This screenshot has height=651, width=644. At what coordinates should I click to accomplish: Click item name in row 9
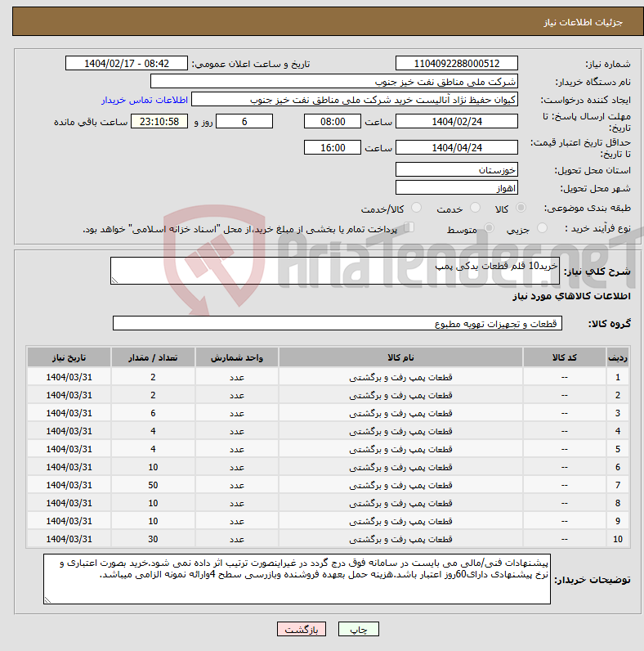click(400, 521)
